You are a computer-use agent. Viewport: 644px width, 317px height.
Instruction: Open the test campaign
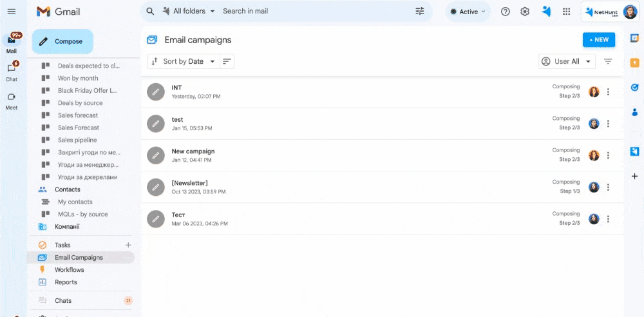click(x=382, y=124)
